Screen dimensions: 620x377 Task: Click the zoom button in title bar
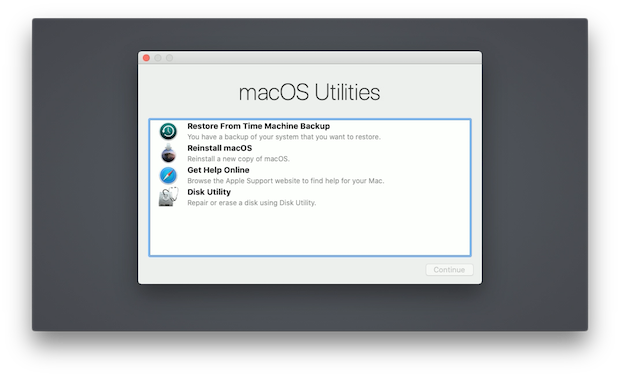click(169, 58)
